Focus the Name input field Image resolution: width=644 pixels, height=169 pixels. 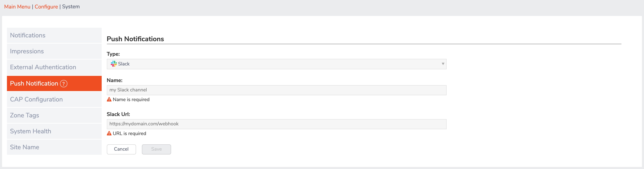(276, 90)
